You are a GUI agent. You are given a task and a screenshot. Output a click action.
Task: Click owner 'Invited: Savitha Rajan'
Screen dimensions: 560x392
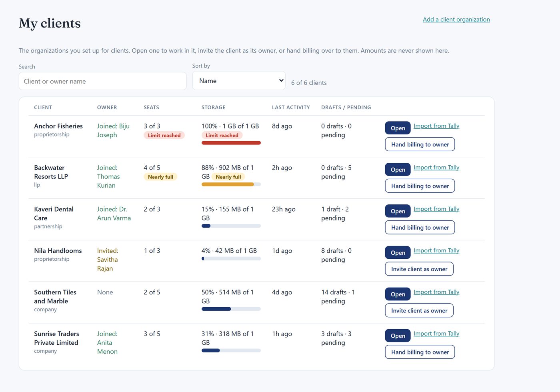pyautogui.click(x=108, y=260)
